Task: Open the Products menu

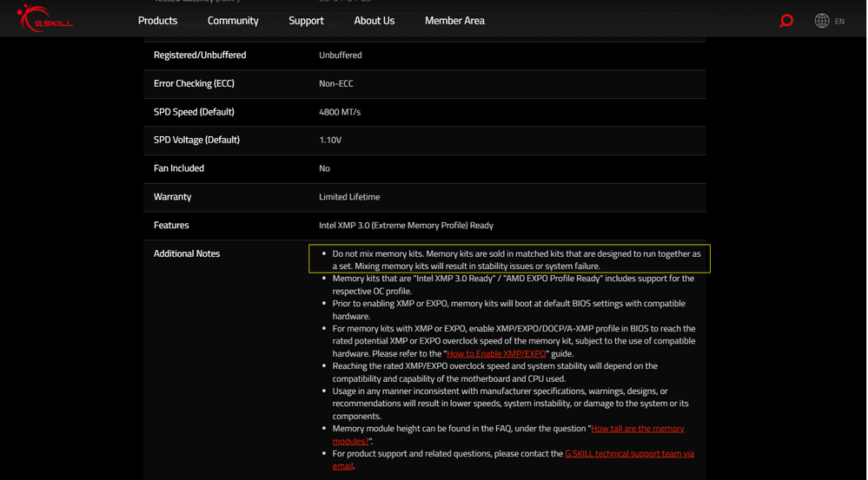Action: (x=158, y=21)
